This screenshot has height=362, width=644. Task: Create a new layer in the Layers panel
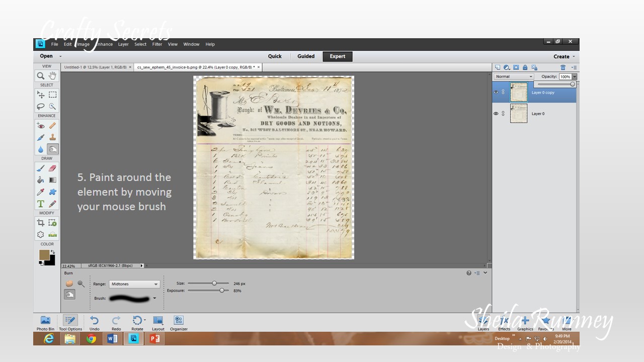click(498, 67)
